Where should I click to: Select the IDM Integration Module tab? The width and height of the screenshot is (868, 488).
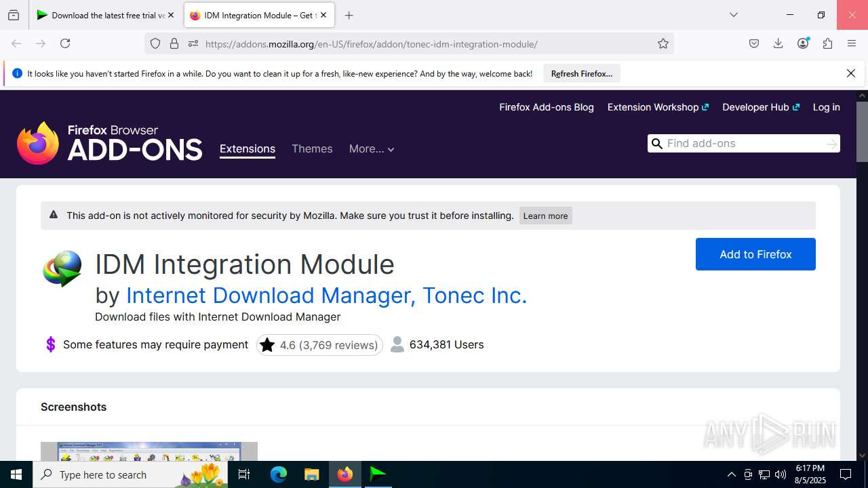(x=258, y=15)
